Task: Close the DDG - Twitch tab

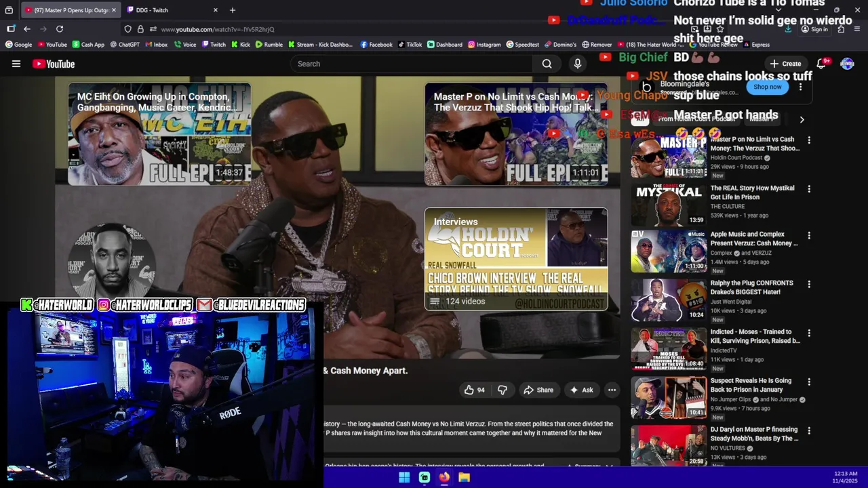Action: [216, 10]
